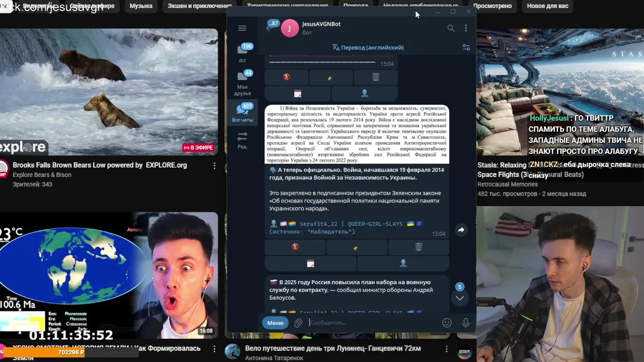Image resolution: width=644 pixels, height=362 pixels.
Task: Select Музыка category chip on YouTube
Action: point(141,6)
